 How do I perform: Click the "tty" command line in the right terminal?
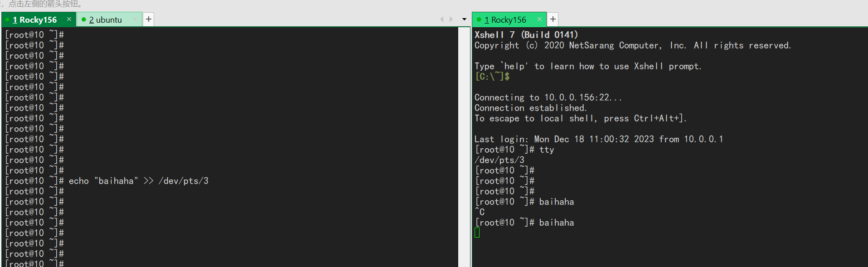(514, 150)
